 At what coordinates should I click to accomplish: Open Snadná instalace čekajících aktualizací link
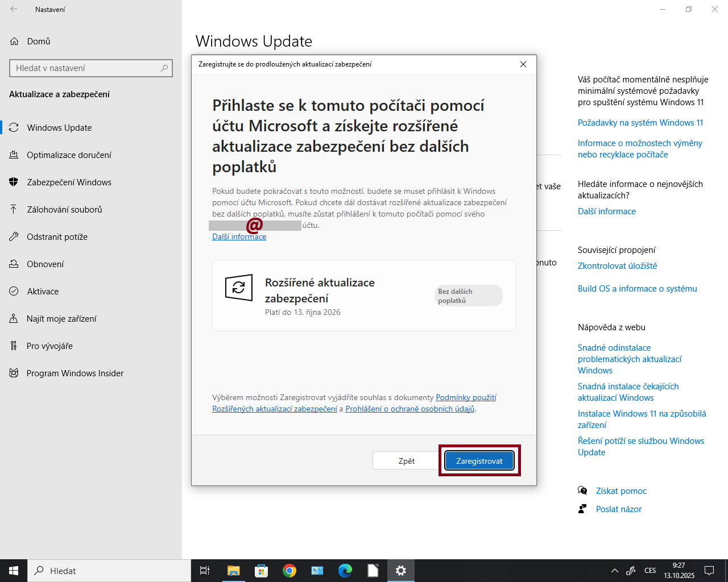(x=628, y=392)
